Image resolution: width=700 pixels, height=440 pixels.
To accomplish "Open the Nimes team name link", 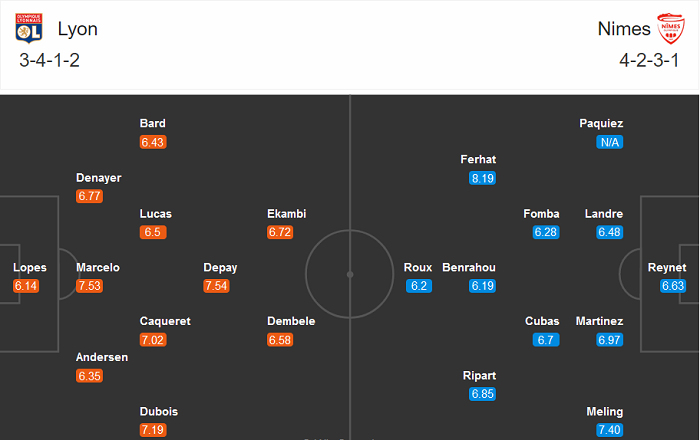I will click(x=624, y=29).
